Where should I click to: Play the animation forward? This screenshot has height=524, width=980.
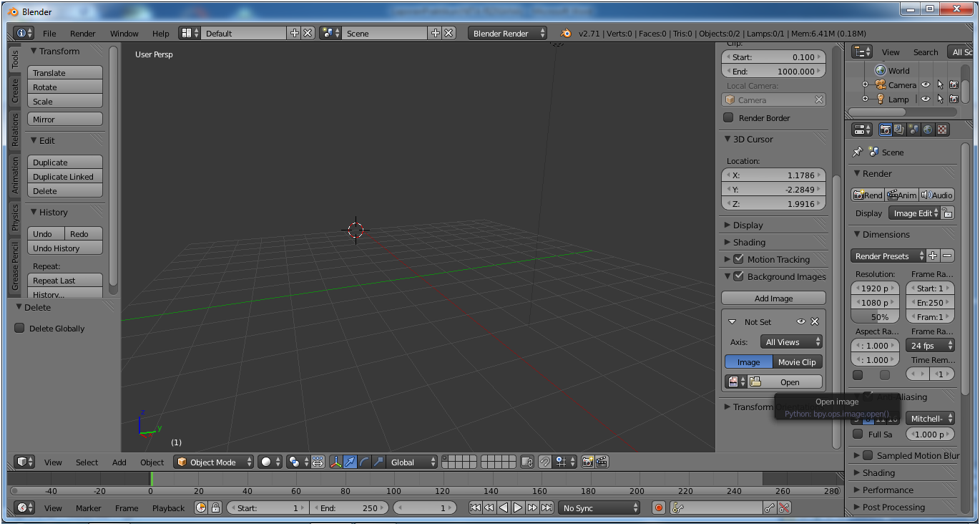(518, 508)
